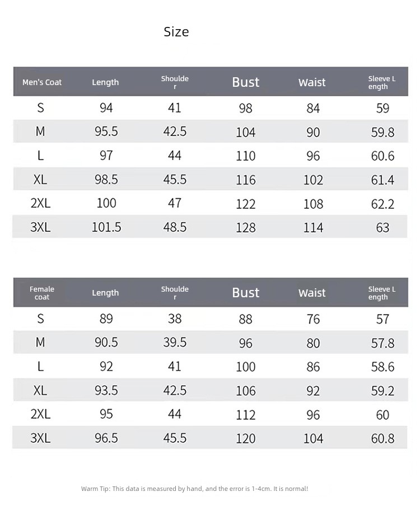Click the Warm Tip note at bottom
Screen dimensions: 420x515
[194, 489]
